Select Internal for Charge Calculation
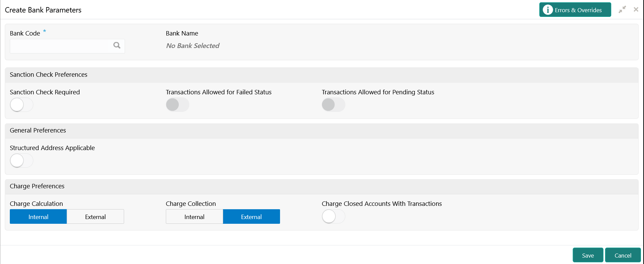Viewport: 644px width, 264px height. coord(38,217)
